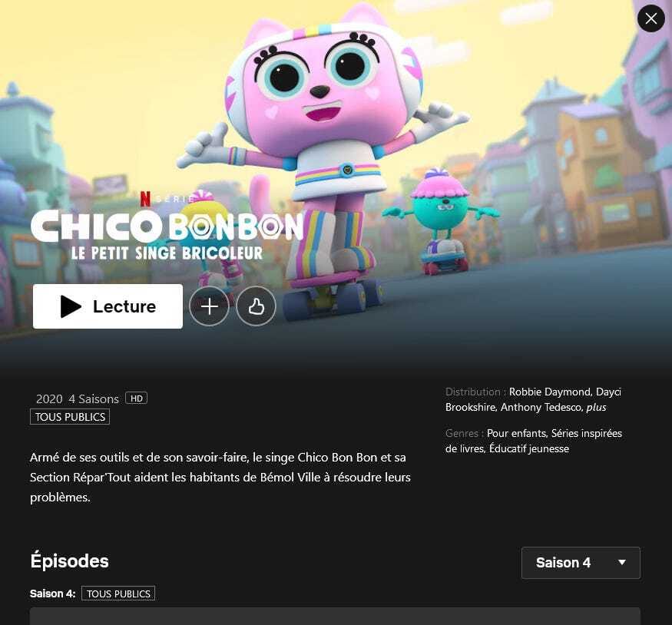Start playback with the Lecture button

[x=108, y=306]
